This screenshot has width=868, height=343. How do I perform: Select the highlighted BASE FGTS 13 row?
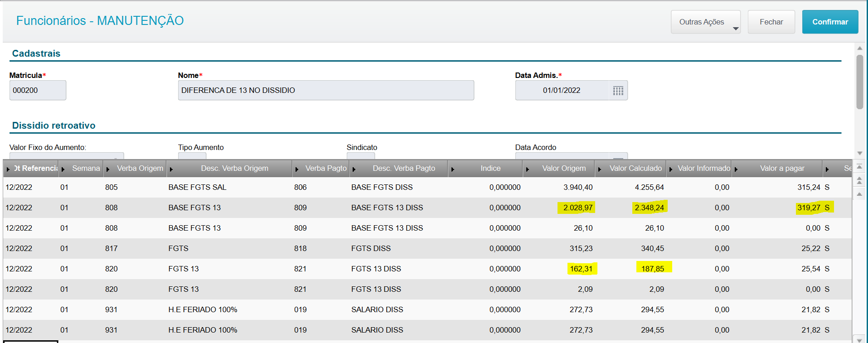pos(427,208)
